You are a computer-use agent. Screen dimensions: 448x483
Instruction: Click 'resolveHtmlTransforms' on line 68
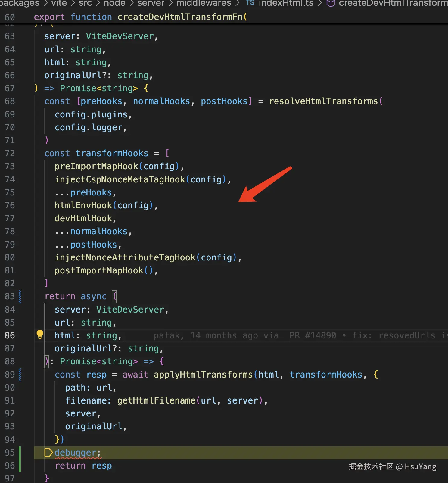pos(323,101)
